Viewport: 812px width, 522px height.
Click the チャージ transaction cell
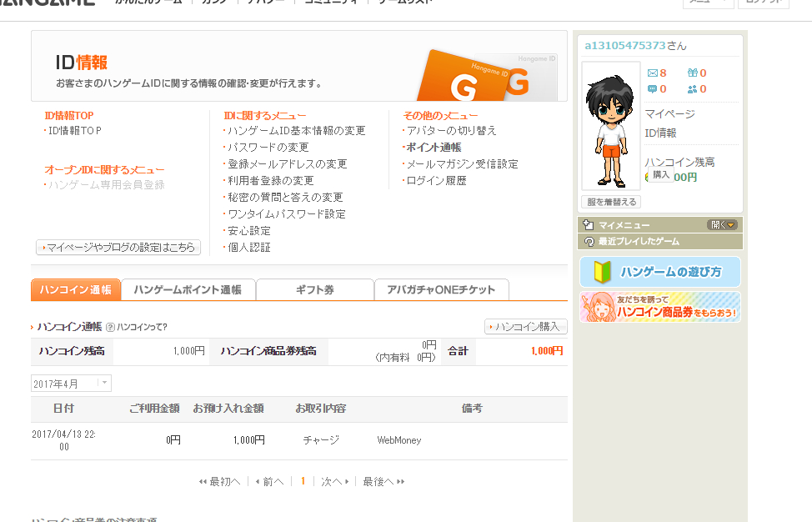click(321, 440)
